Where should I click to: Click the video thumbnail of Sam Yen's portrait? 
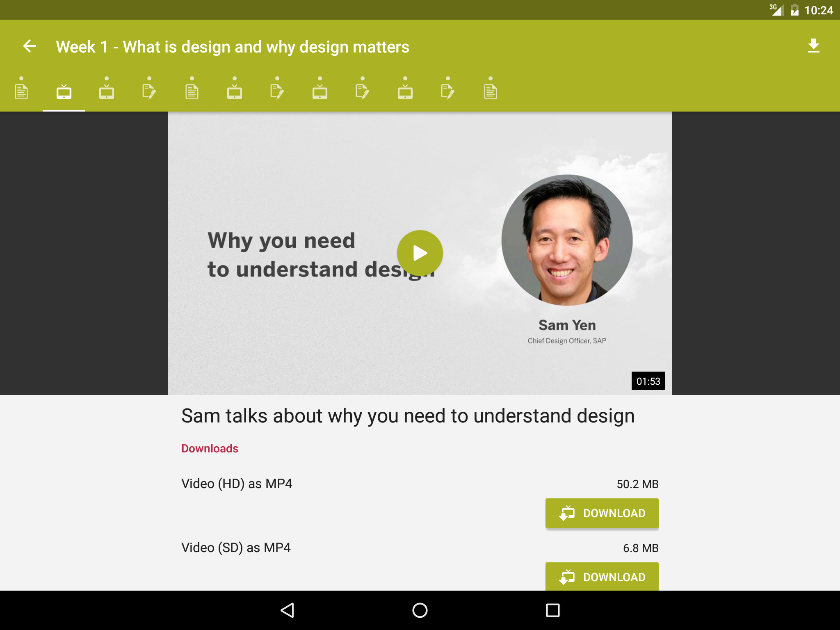[567, 240]
